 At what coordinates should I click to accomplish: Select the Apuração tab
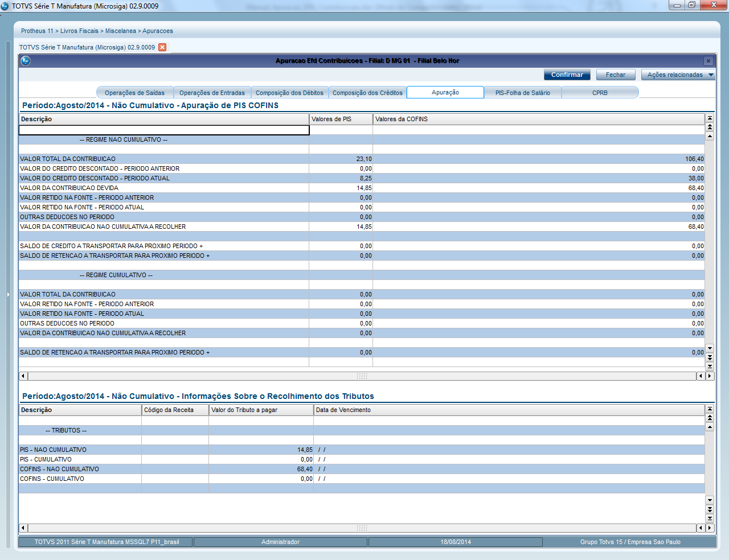(445, 92)
